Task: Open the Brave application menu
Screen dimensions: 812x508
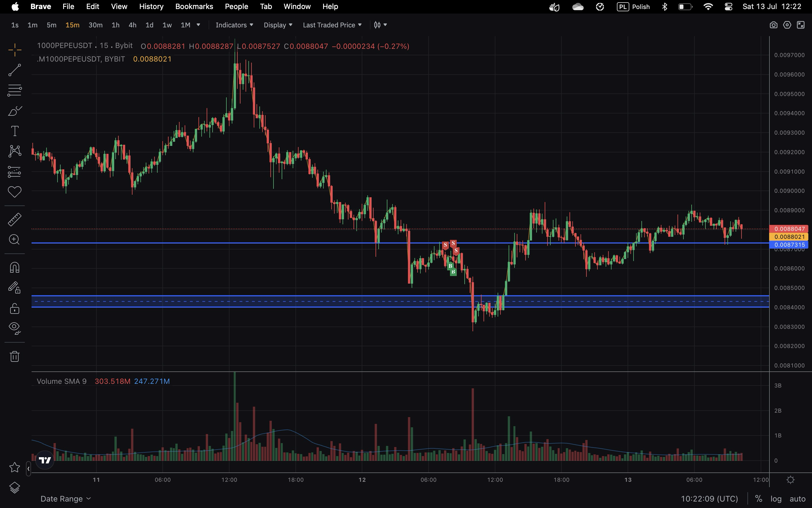Action: pyautogui.click(x=41, y=6)
